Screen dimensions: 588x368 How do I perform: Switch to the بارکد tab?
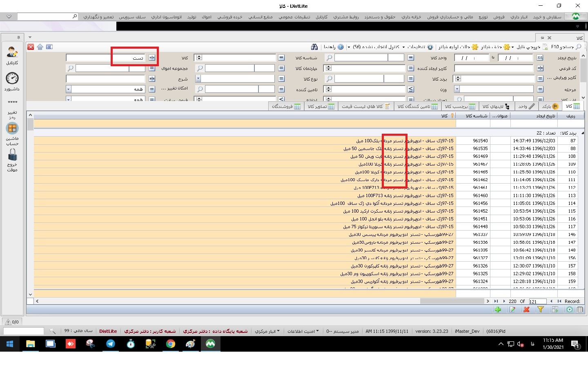(550, 106)
